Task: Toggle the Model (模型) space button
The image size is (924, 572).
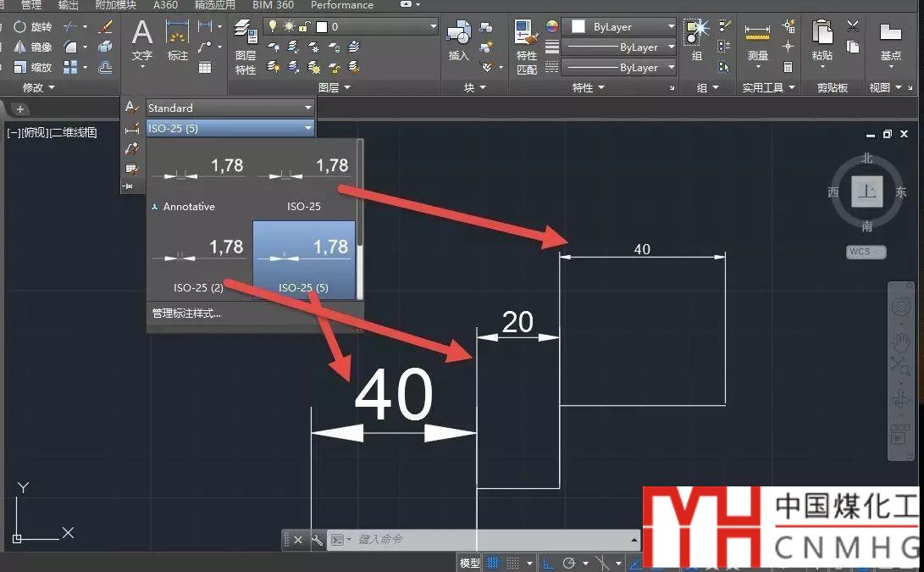Action: pyautogui.click(x=469, y=563)
